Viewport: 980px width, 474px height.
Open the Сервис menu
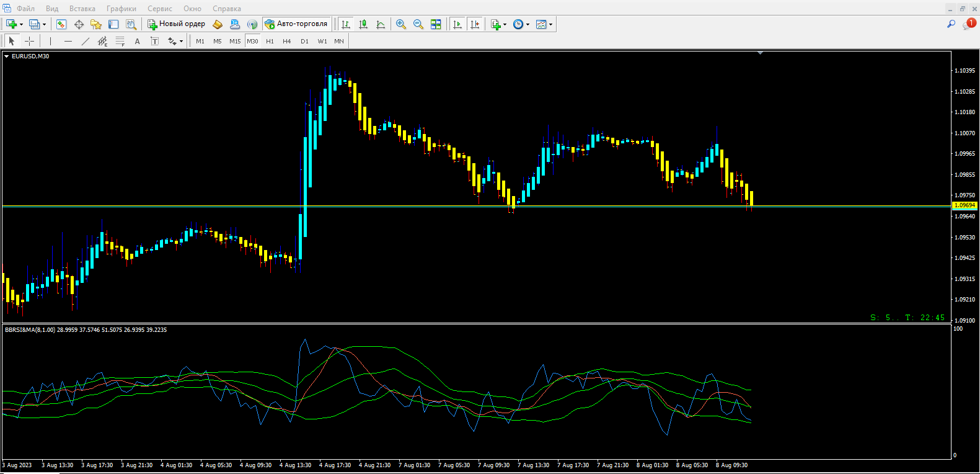[160, 9]
